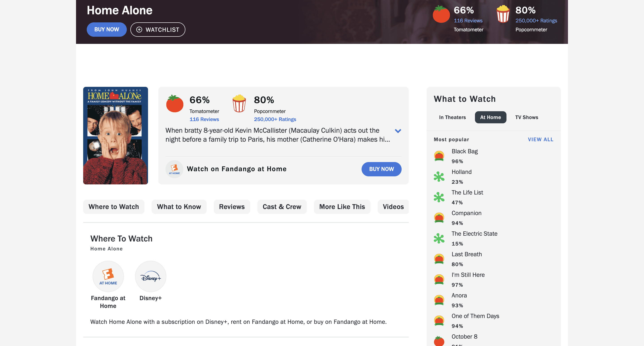Click the popcorn bucket icon in the header banner
Screen dimensions: 644x346
tap(503, 14)
